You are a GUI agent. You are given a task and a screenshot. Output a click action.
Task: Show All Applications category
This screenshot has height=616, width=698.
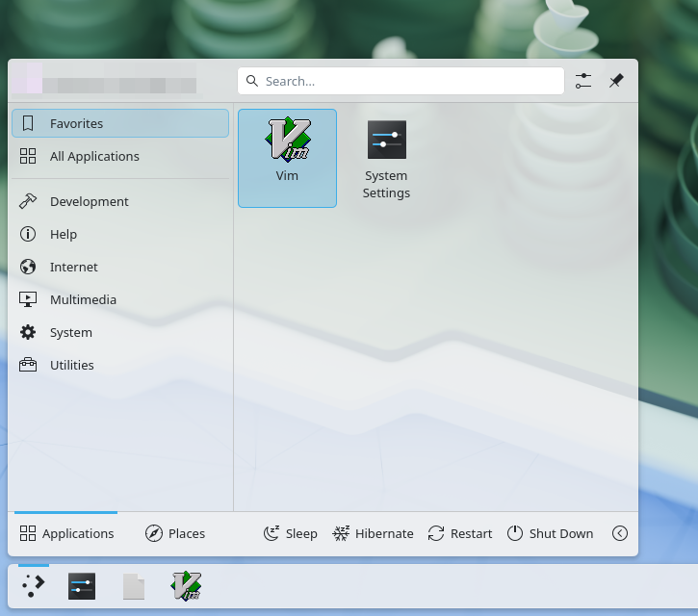click(120, 156)
